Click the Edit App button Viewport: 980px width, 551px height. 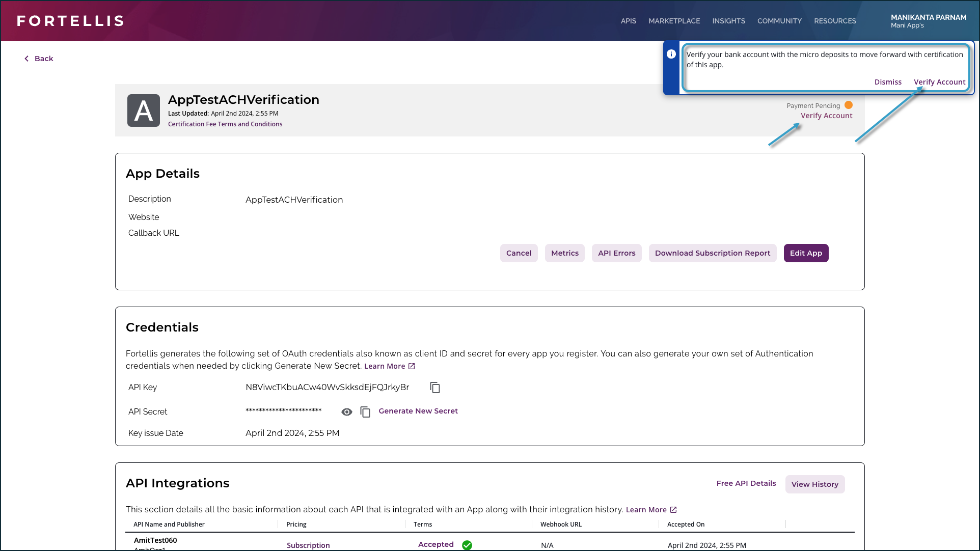806,253
